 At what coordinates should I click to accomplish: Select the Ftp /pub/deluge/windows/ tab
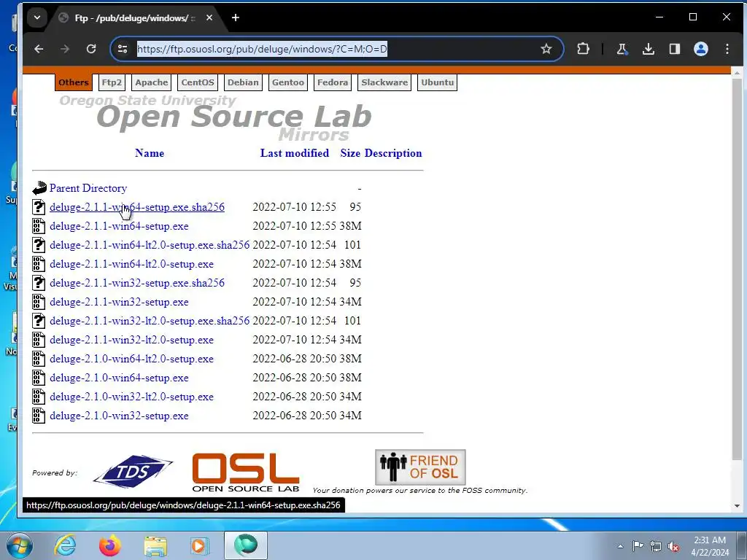click(x=135, y=18)
